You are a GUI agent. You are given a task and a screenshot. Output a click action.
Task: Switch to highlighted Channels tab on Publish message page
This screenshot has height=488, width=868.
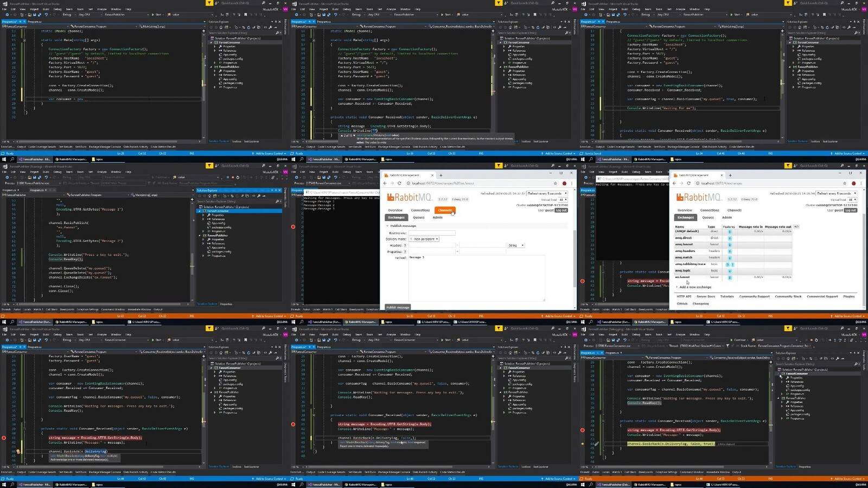pyautogui.click(x=445, y=210)
